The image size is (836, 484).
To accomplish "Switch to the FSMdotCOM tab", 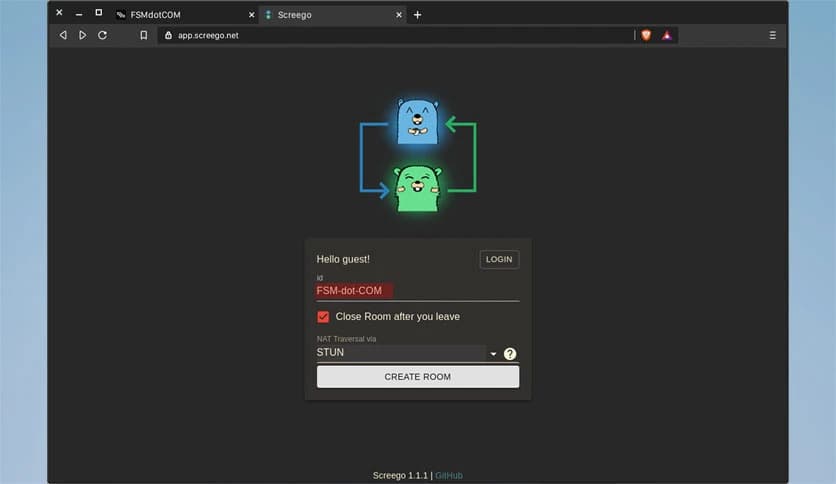I will (184, 15).
